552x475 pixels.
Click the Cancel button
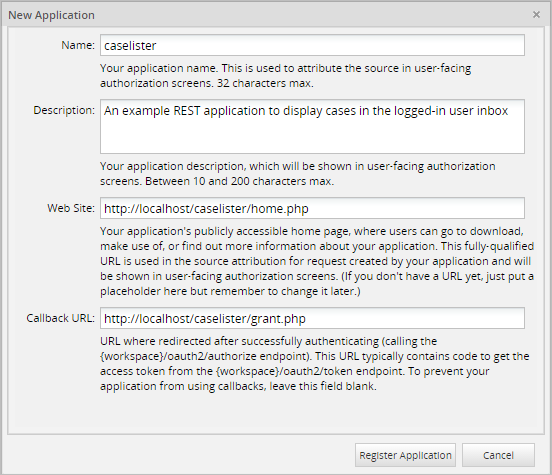[498, 455]
